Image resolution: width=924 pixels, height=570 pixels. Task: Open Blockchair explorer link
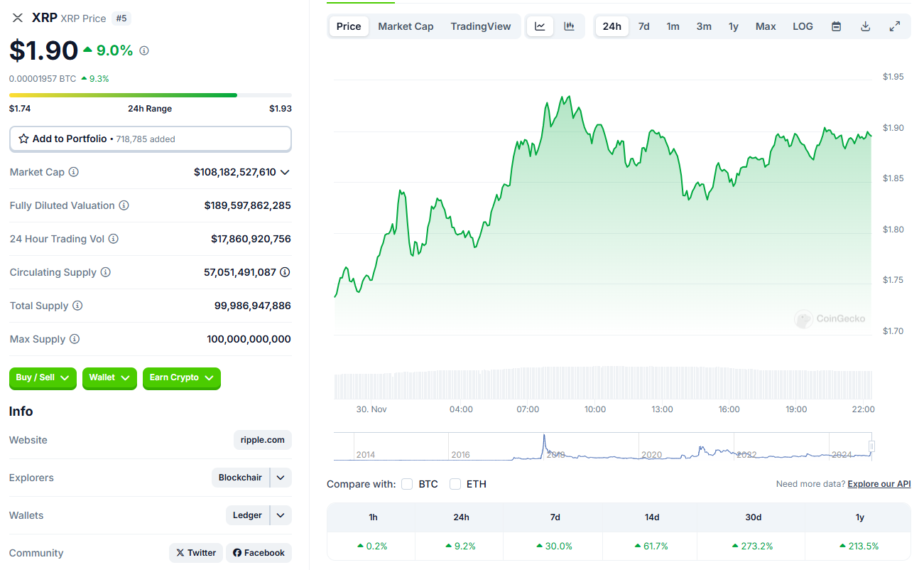pyautogui.click(x=240, y=478)
